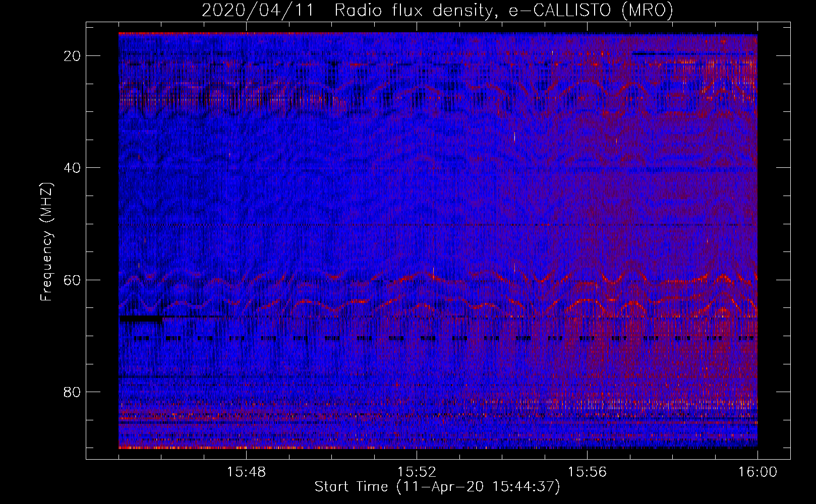
Task: Click the plot title '2020/04/11 Radio flux density'
Action: point(437,11)
